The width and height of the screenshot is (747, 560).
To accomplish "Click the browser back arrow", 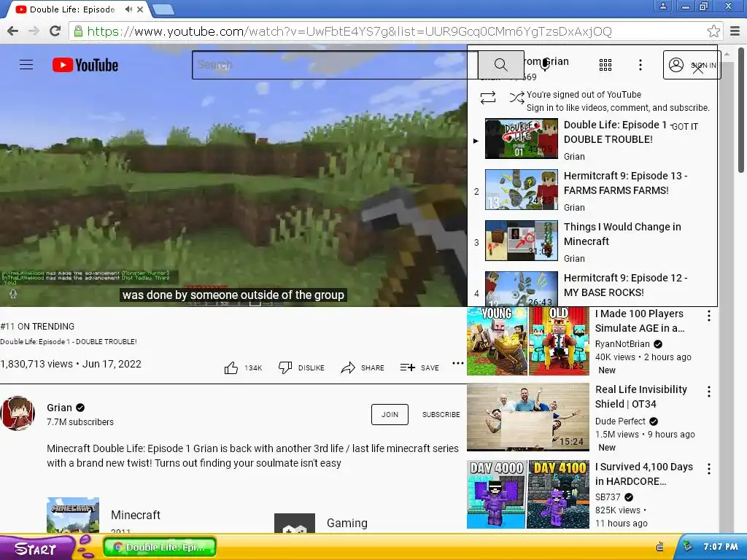I will point(13,31).
